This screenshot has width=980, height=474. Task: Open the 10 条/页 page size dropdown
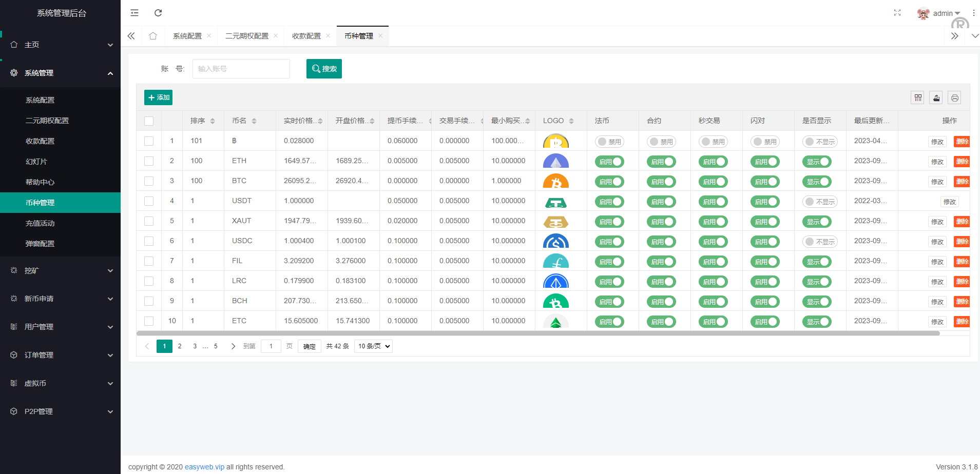pos(373,346)
